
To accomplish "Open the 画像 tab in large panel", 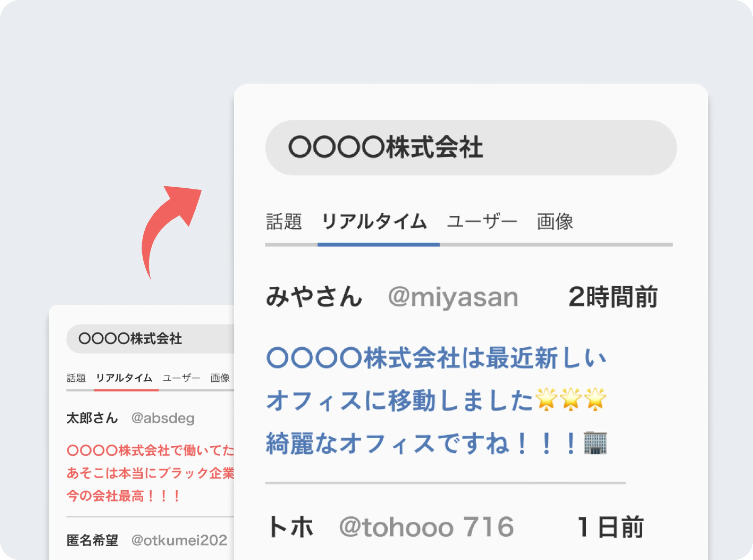I will 555,222.
